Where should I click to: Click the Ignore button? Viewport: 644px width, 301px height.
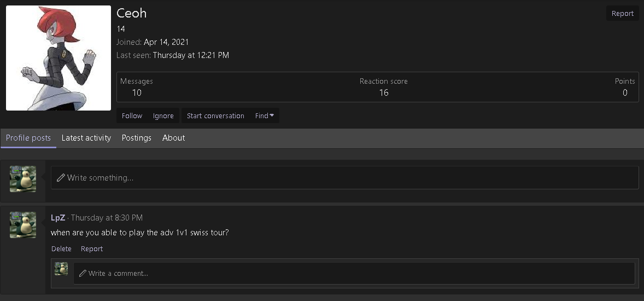[x=163, y=115]
